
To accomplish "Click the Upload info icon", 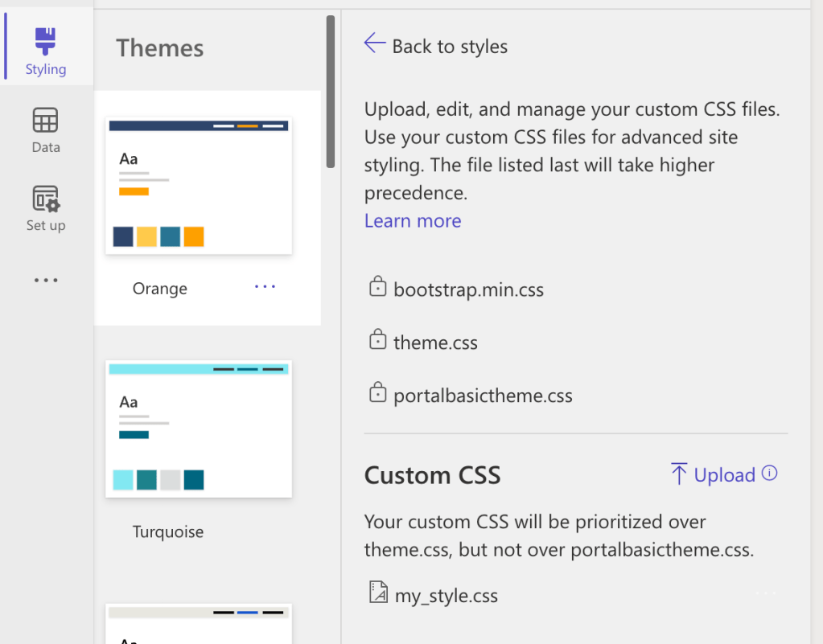I will pyautogui.click(x=770, y=474).
